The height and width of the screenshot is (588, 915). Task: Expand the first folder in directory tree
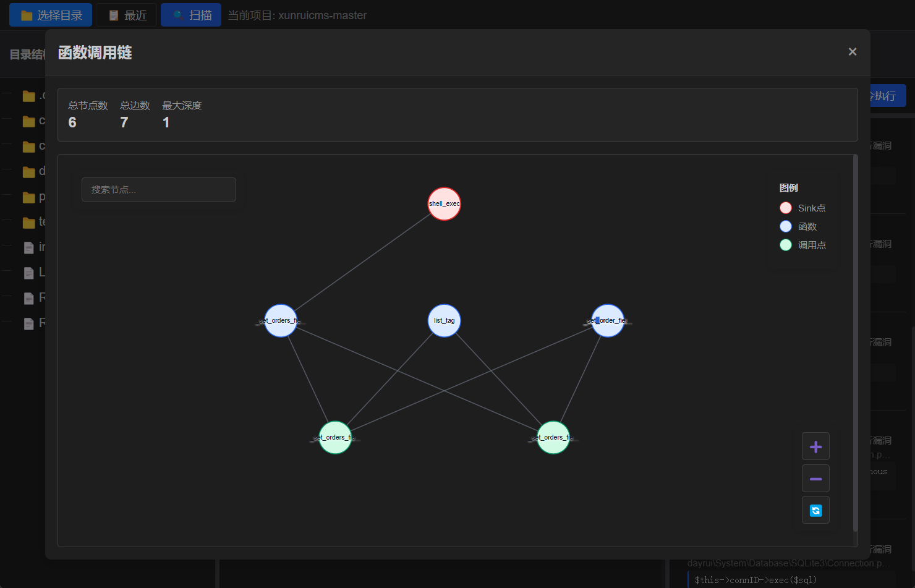pyautogui.click(x=28, y=96)
